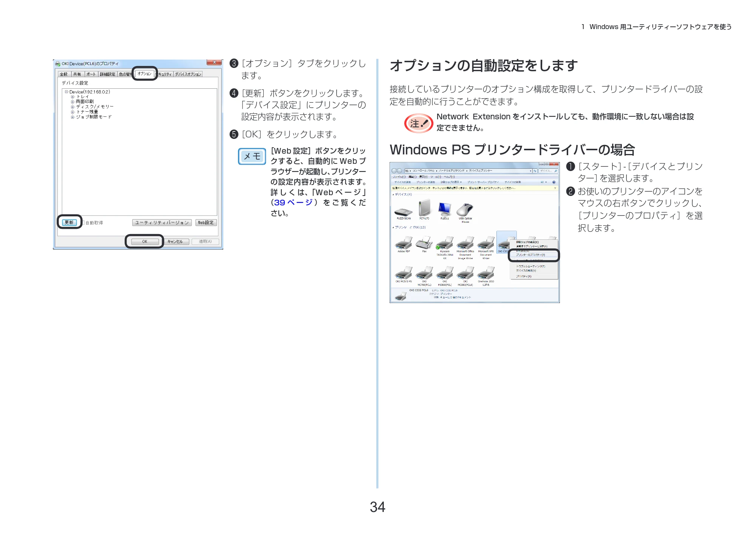The image size is (756, 535).
Task: Select the OKI MC860(PCL) printer icon
Action: (445, 273)
